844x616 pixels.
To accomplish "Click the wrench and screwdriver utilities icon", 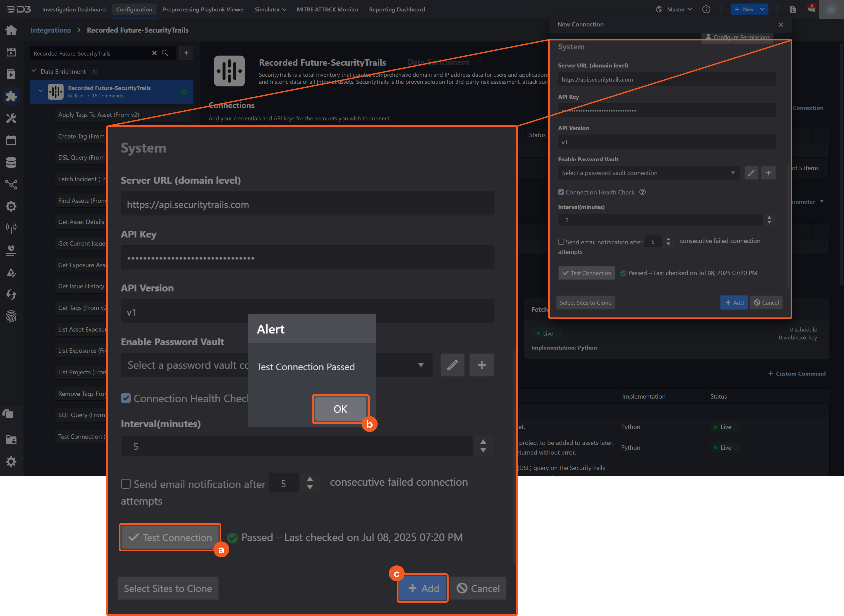I will (x=11, y=118).
